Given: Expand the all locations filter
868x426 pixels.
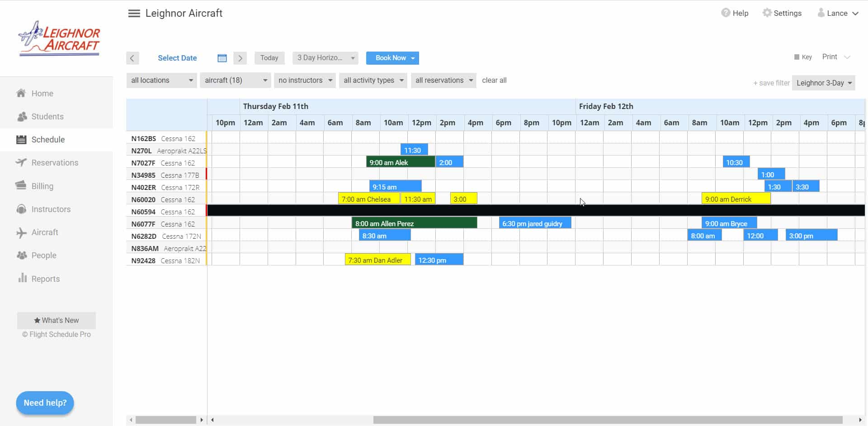Looking at the screenshot, I should pos(161,80).
